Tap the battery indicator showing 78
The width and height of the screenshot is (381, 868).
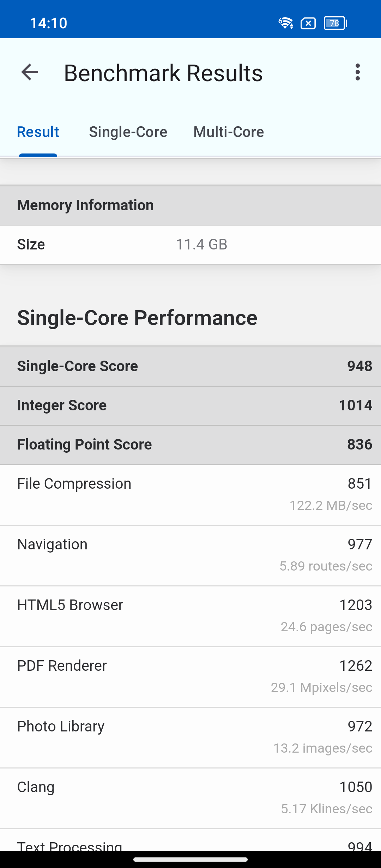click(x=335, y=23)
